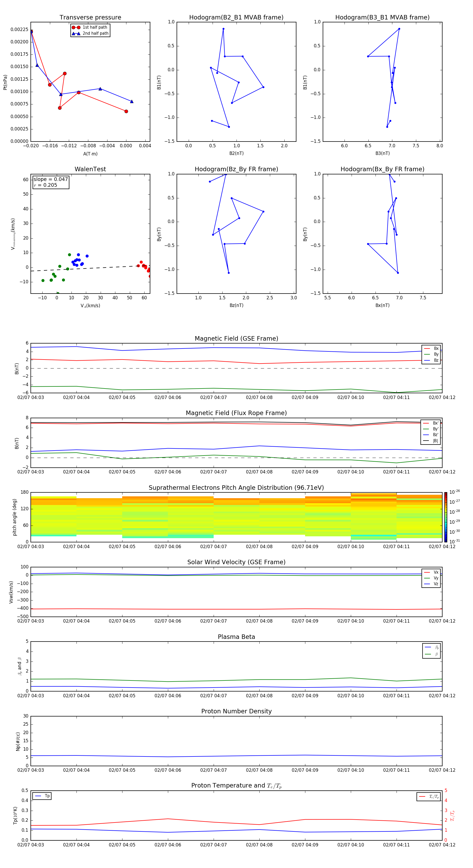Click the 'Pt(nPa)' y-axis label
This screenshot has height=868, width=473.
click(x=5, y=82)
